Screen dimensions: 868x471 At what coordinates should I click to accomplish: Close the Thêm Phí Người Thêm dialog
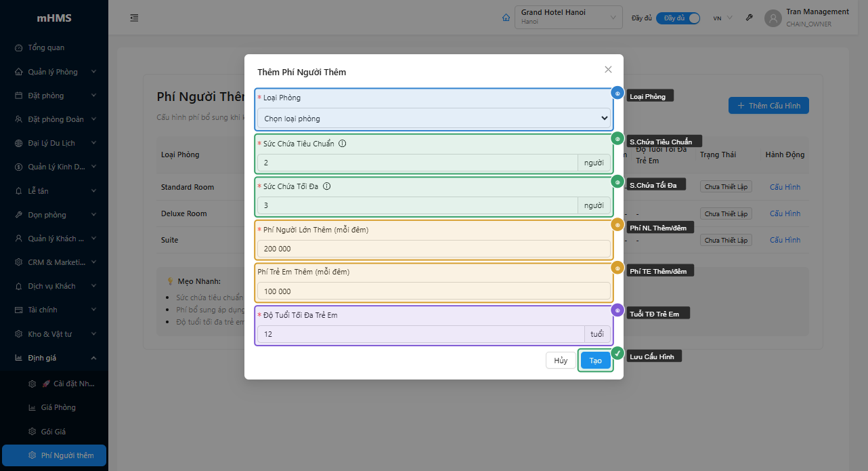[608, 70]
